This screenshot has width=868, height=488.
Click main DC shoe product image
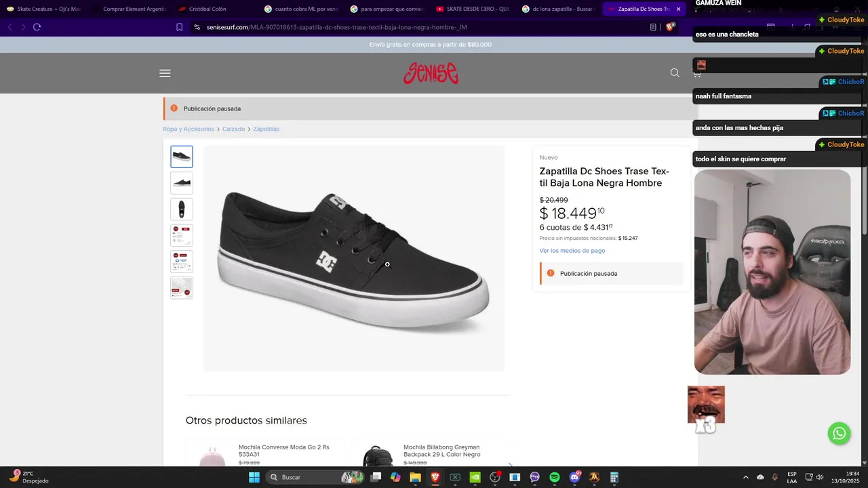click(x=354, y=258)
